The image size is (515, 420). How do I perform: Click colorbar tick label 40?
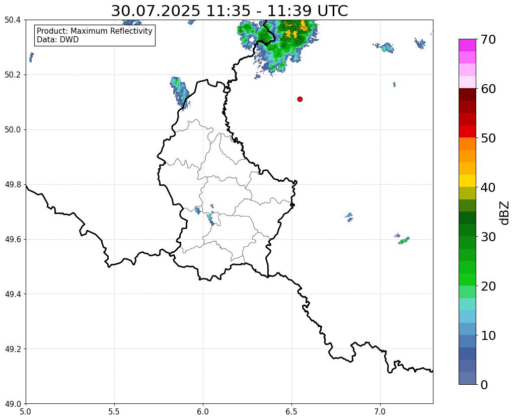point(488,187)
